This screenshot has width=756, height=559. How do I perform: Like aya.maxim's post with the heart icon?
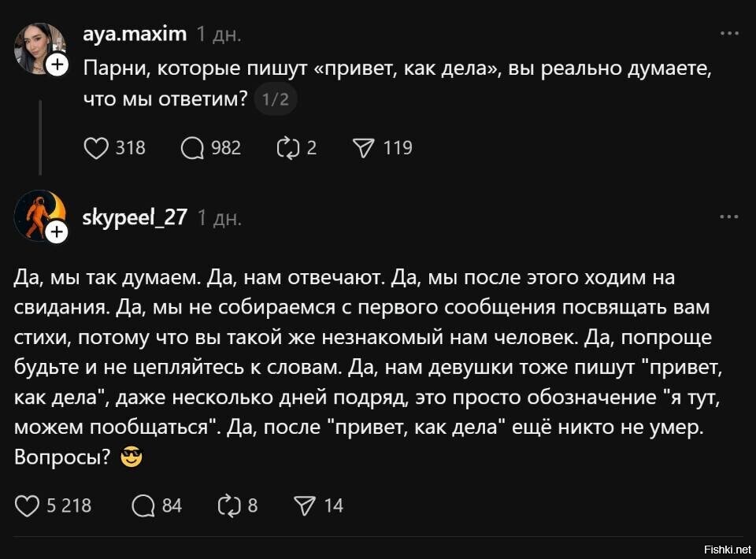pos(95,146)
